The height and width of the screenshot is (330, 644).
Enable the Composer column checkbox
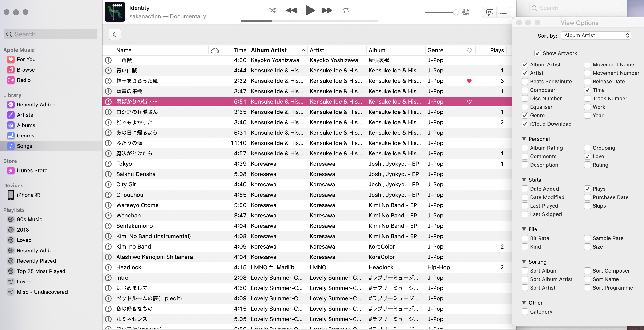click(525, 90)
